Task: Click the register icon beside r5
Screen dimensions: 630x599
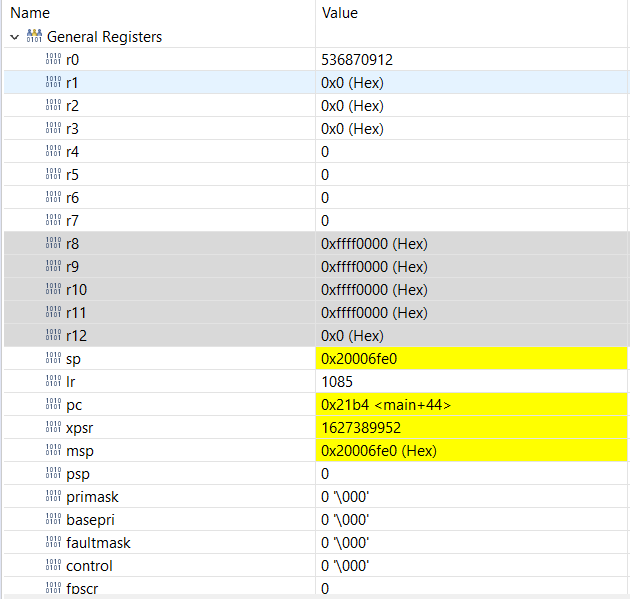Action: pyautogui.click(x=53, y=174)
